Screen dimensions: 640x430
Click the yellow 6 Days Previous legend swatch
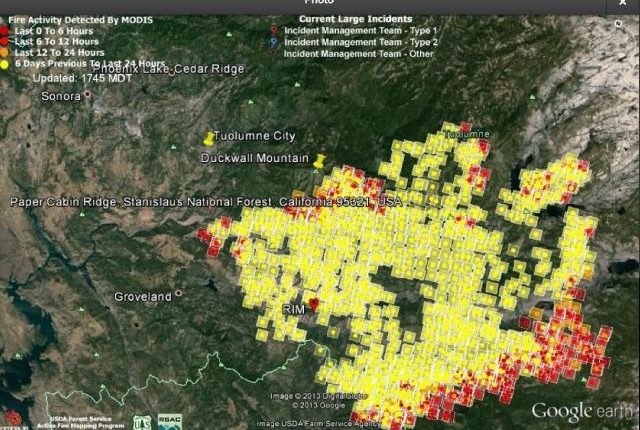pos(4,64)
